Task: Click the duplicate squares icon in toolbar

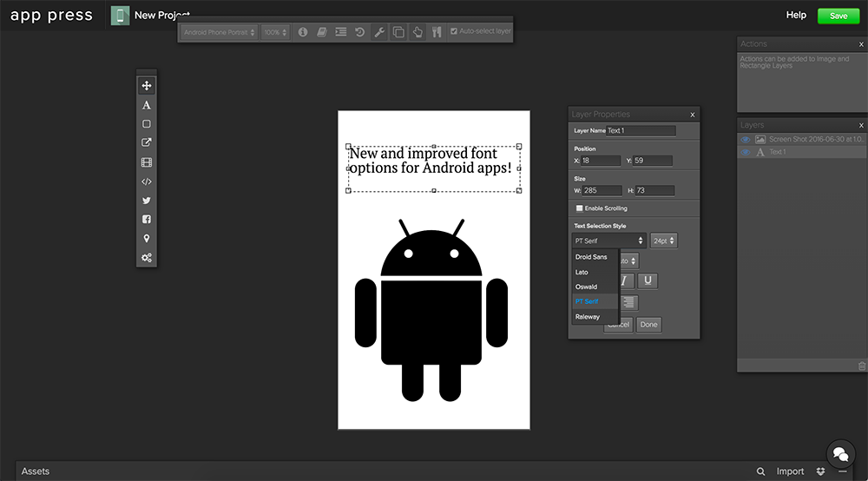Action: [398, 32]
